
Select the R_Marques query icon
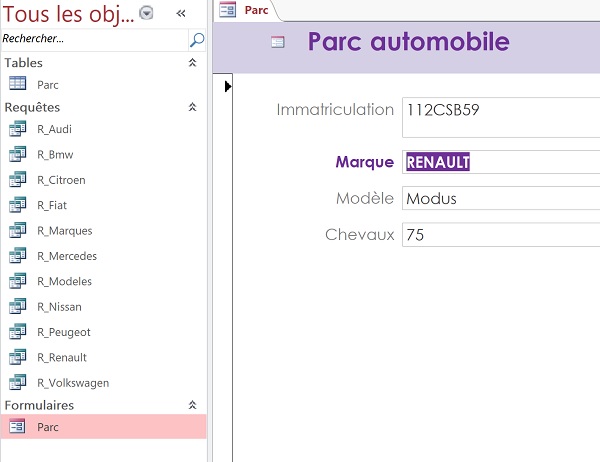click(x=18, y=230)
